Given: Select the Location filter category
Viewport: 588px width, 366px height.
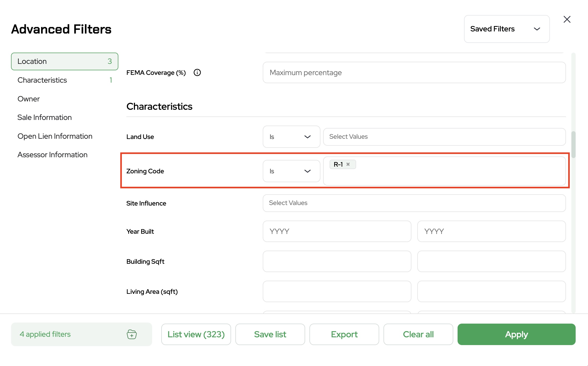Looking at the screenshot, I should pos(64,61).
